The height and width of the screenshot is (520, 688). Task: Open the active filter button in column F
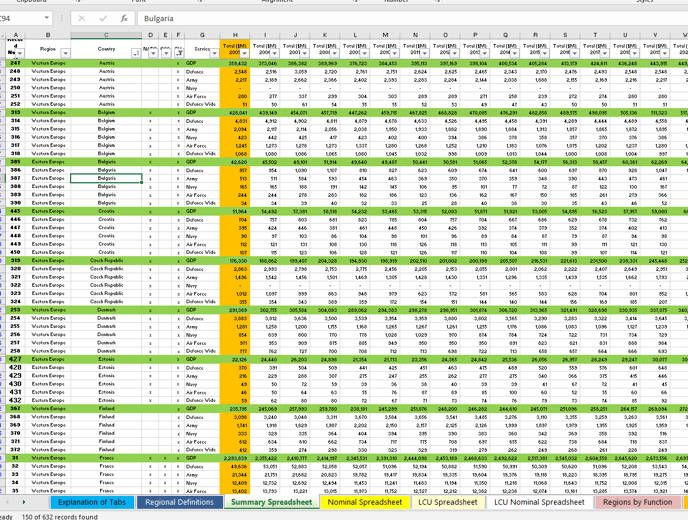(179, 54)
